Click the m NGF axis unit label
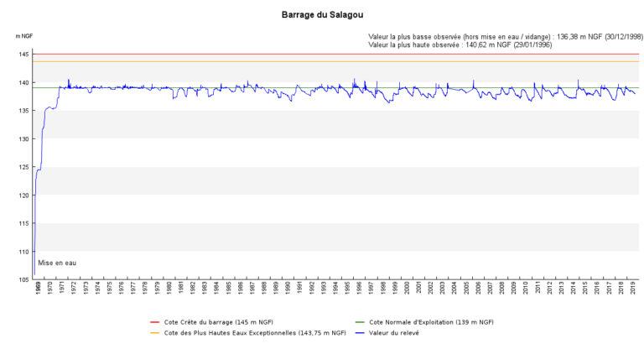 tap(24, 36)
